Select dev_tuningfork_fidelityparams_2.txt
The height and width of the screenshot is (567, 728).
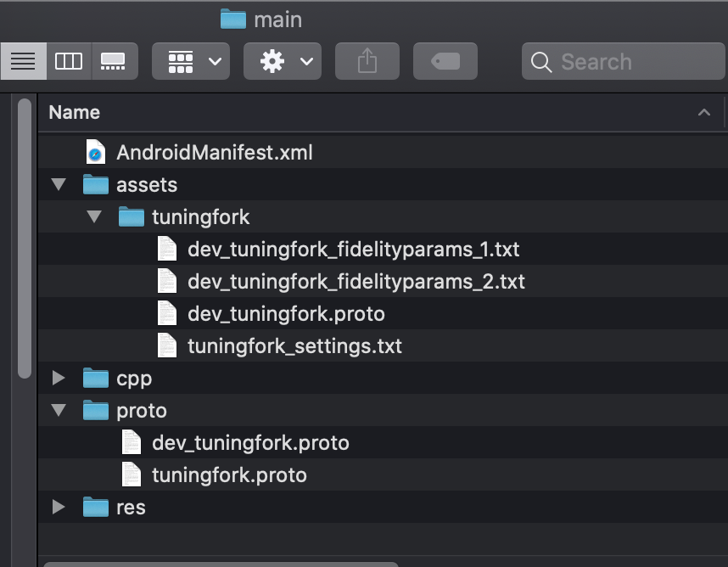(356, 282)
